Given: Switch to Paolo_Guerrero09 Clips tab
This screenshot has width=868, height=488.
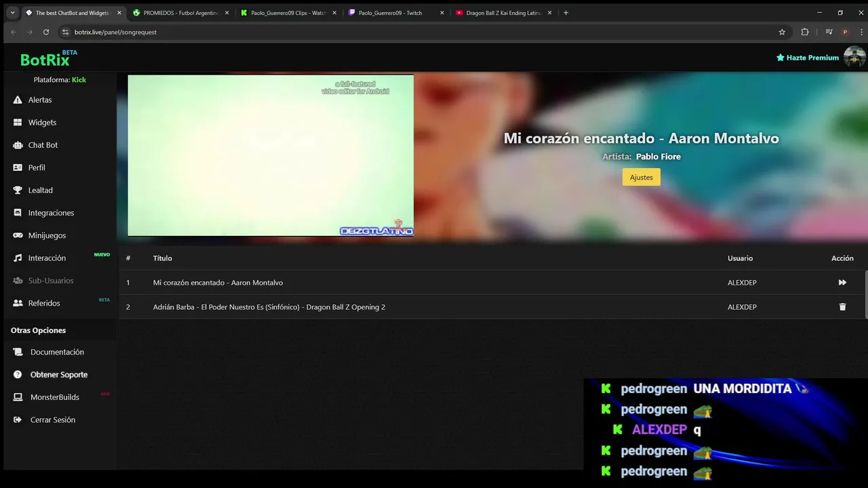Looking at the screenshot, I should (x=288, y=13).
